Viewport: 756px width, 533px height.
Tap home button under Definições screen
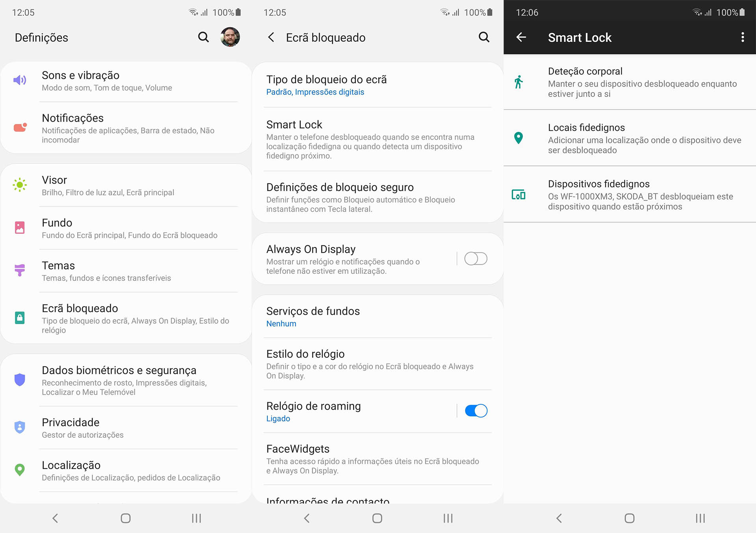pyautogui.click(x=126, y=518)
